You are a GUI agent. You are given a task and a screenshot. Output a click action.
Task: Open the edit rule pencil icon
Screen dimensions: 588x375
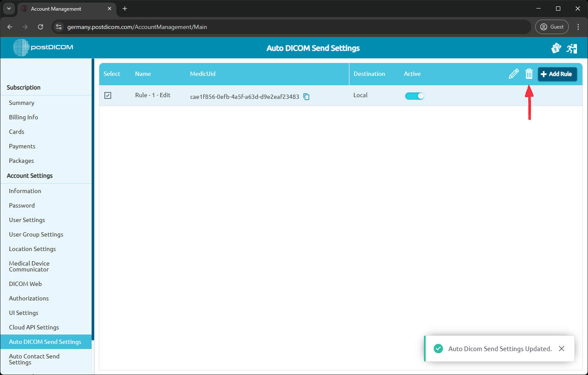coord(514,73)
